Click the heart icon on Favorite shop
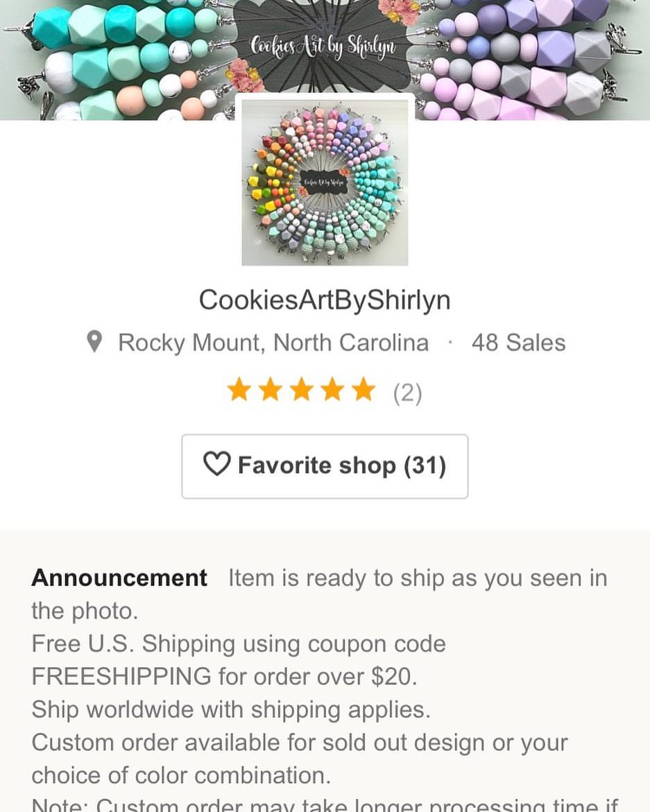 click(216, 464)
